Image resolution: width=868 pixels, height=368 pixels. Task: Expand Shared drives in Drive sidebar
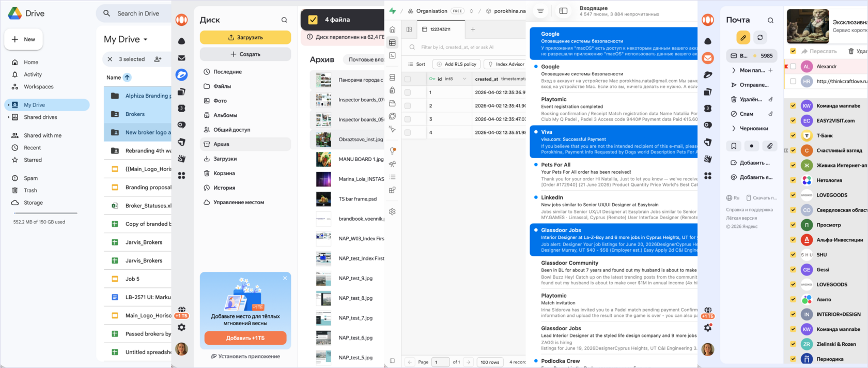(8, 117)
